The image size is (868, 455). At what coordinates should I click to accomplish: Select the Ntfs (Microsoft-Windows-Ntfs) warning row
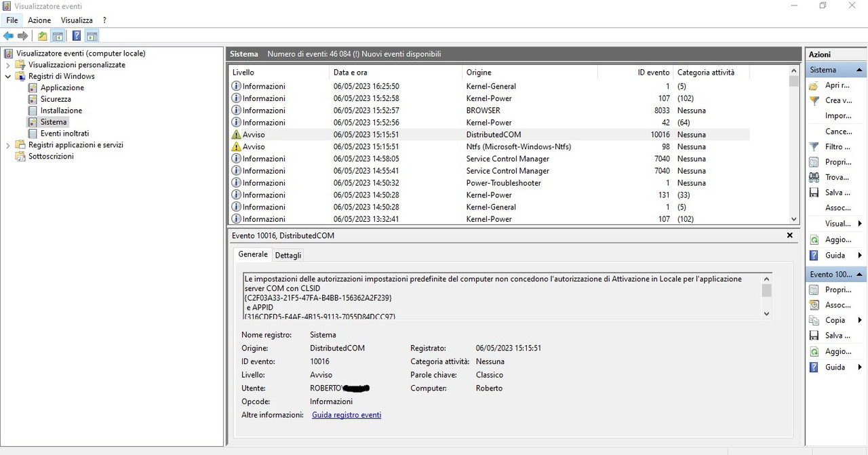click(490, 146)
